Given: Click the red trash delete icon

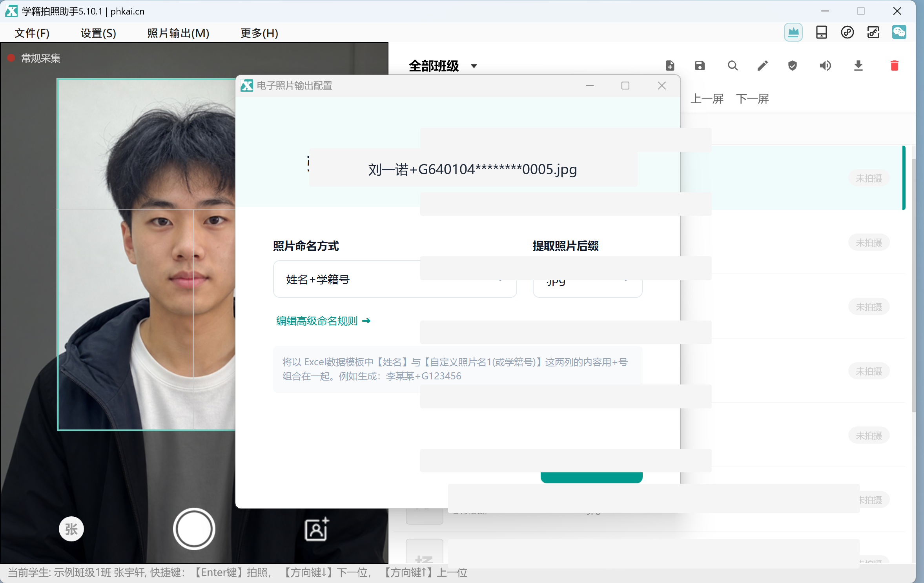Looking at the screenshot, I should [x=895, y=66].
